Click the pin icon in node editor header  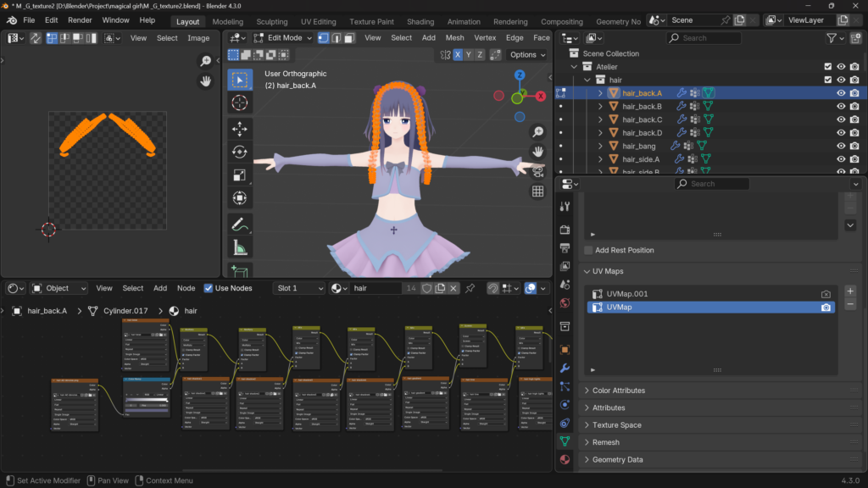(x=470, y=288)
